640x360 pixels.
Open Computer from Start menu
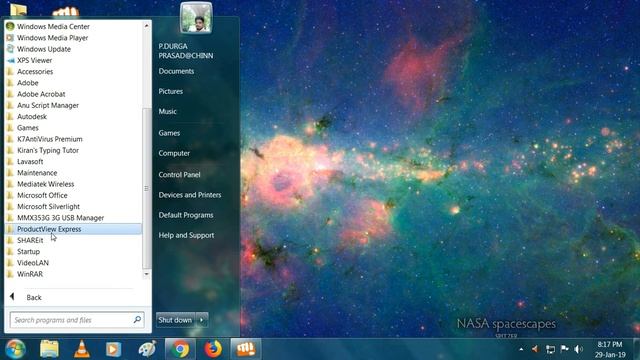[x=174, y=153]
